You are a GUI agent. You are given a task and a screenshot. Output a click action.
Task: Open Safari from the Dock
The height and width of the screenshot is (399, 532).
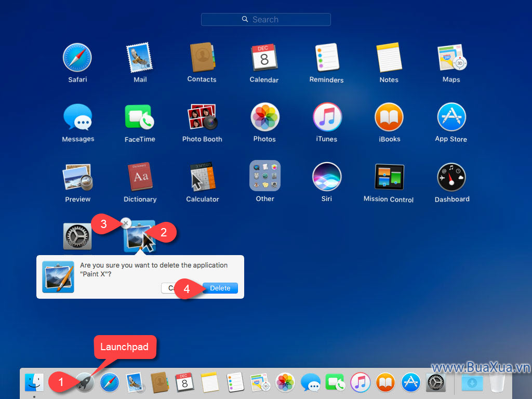[110, 382]
